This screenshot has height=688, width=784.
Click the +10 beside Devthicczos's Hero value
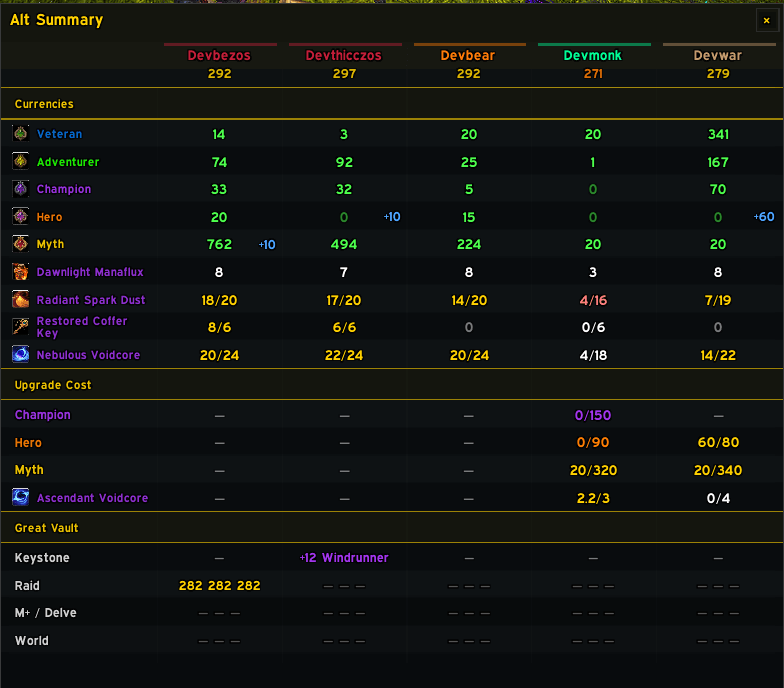392,216
